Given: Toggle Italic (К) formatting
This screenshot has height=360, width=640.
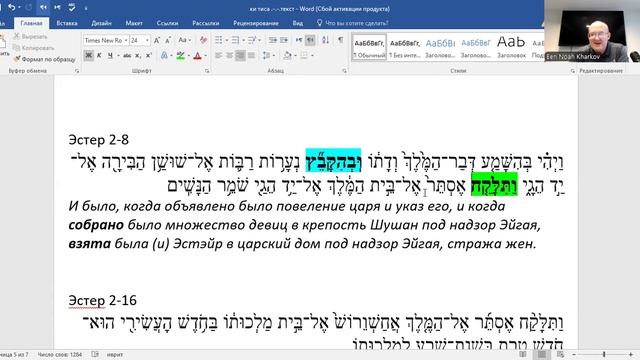Looking at the screenshot, I should pyautogui.click(x=99, y=55).
